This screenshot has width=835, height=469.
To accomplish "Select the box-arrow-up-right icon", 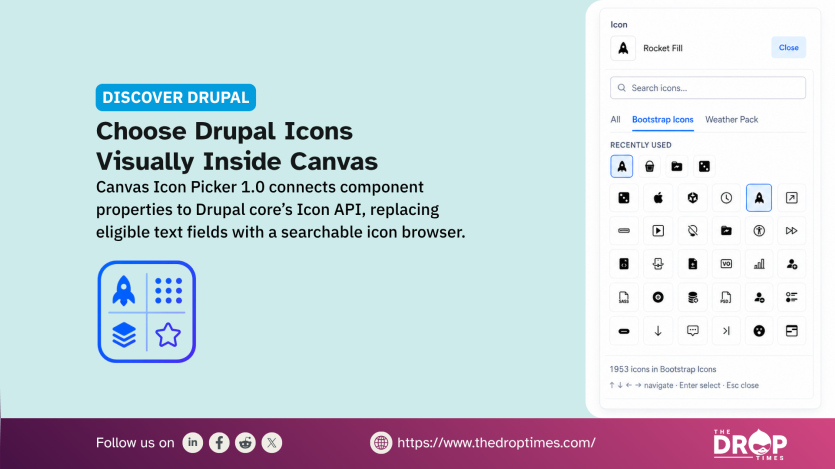I will coord(792,198).
